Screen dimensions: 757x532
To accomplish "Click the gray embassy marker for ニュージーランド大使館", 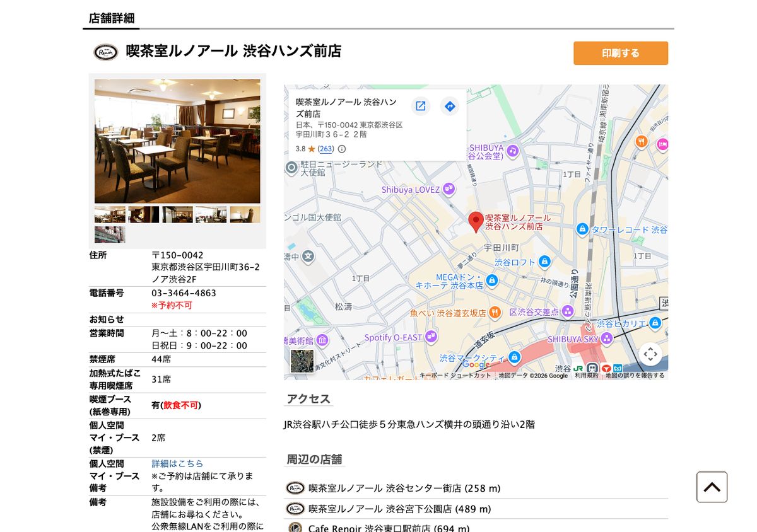I will pos(291,168).
